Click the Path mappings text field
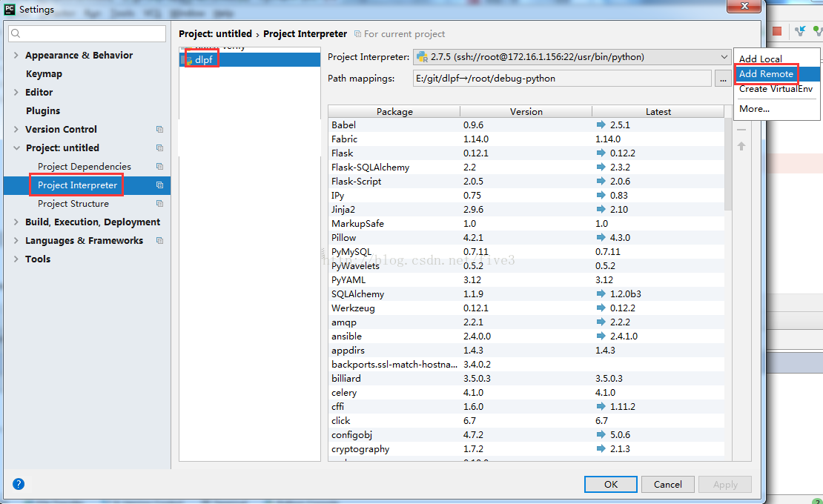The width and height of the screenshot is (823, 504). point(562,79)
